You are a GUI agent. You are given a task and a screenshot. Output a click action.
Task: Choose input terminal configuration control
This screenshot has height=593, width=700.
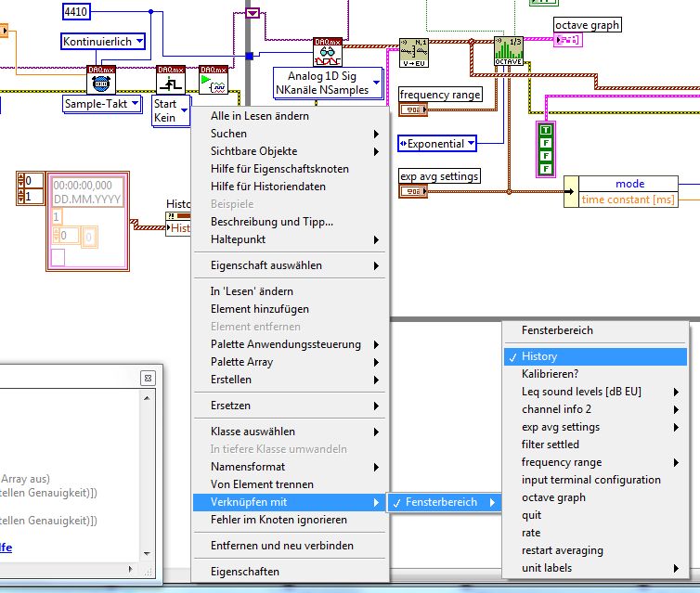point(595,480)
